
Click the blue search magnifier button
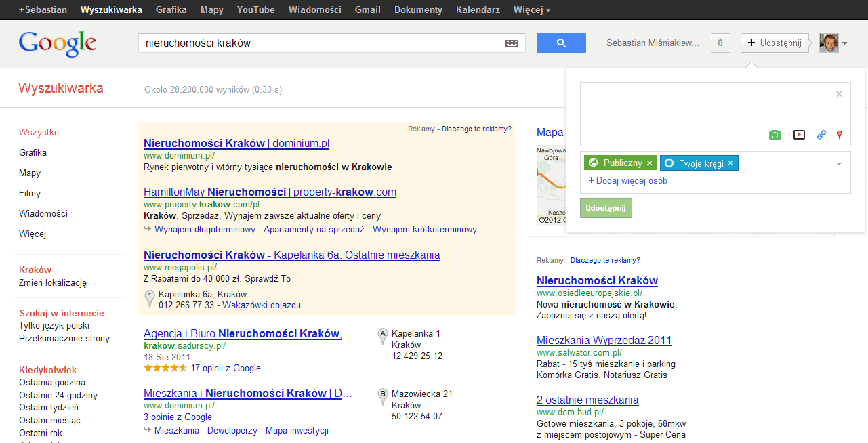(x=561, y=43)
